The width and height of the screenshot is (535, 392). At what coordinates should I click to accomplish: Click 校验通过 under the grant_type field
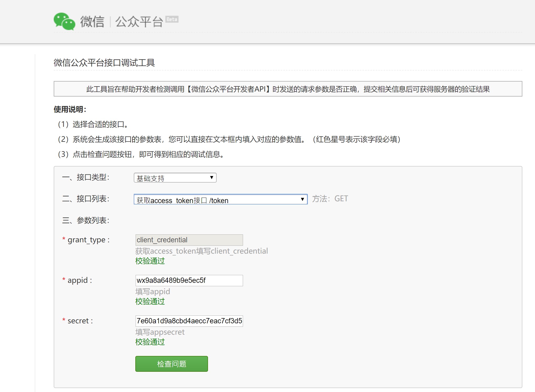[150, 261]
